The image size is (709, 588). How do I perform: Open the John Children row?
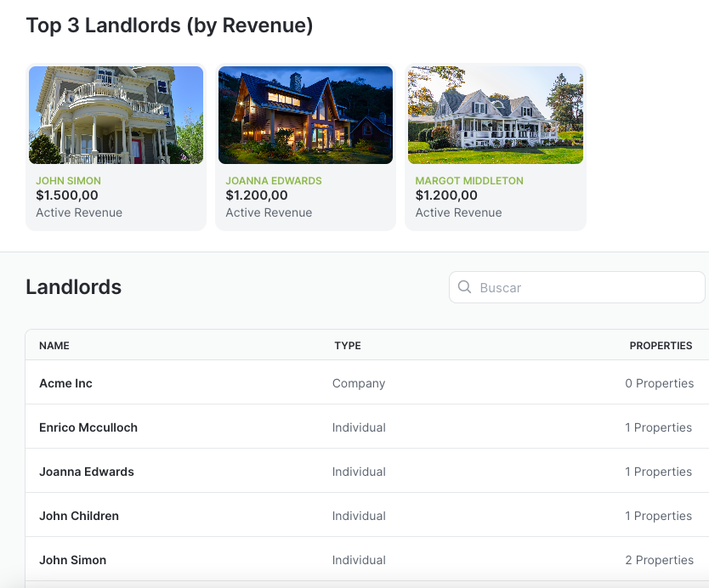coord(367,516)
